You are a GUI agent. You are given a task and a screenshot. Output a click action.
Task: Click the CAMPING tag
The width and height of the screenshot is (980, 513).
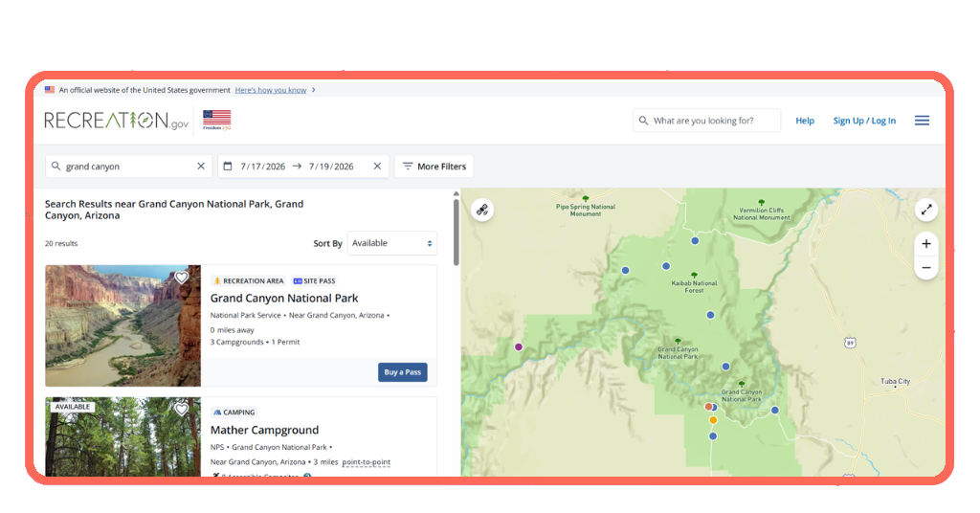coord(234,413)
